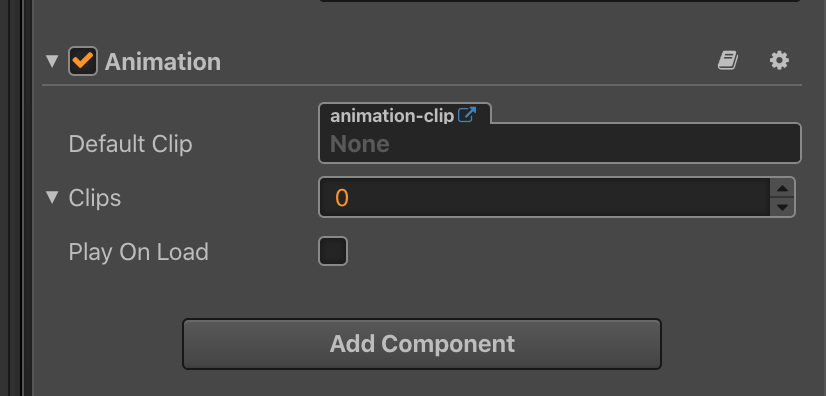This screenshot has width=826, height=396.
Task: Decrease the Clips count with down arrow
Action: [782, 207]
